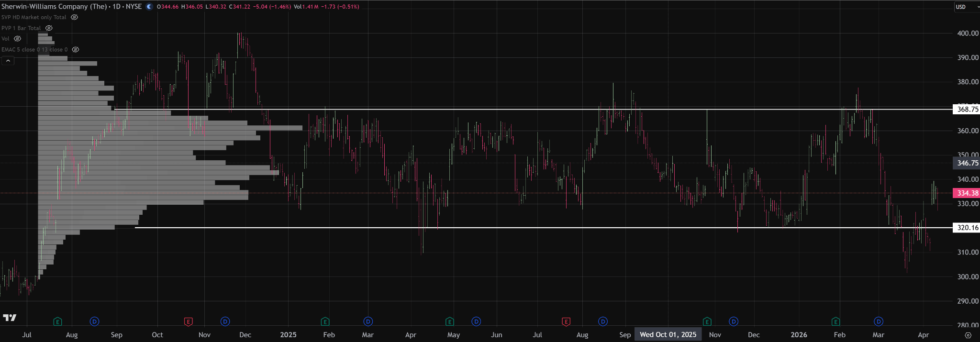Viewport: 980px width, 342px height.
Task: Open green earnings marker before February 2025
Action: point(325,321)
